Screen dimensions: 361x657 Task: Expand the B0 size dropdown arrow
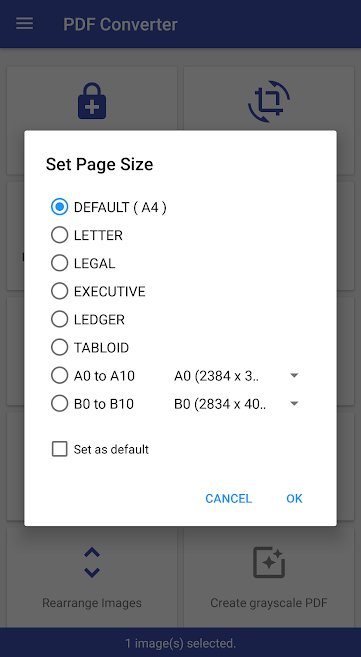point(294,404)
